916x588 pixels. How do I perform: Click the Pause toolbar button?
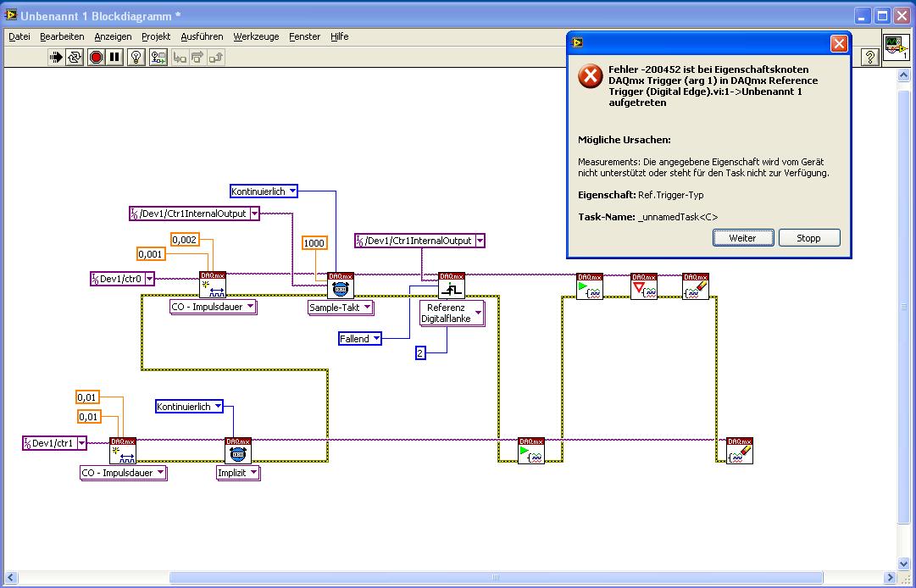(114, 58)
